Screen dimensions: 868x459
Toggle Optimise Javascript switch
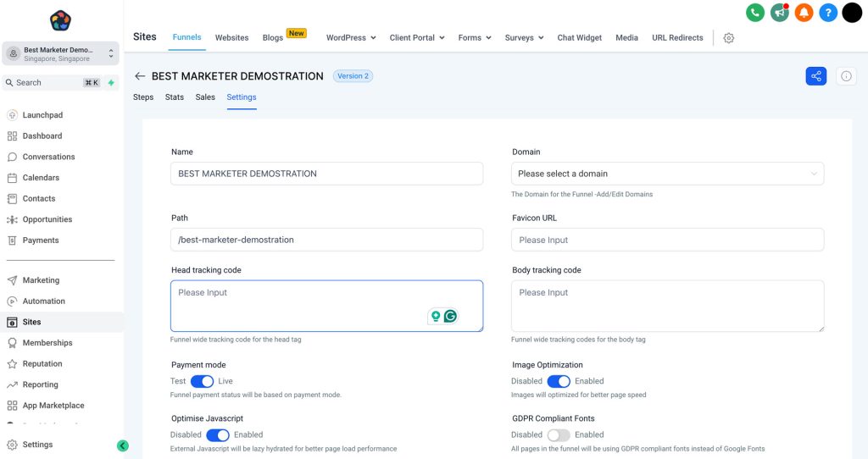218,435
